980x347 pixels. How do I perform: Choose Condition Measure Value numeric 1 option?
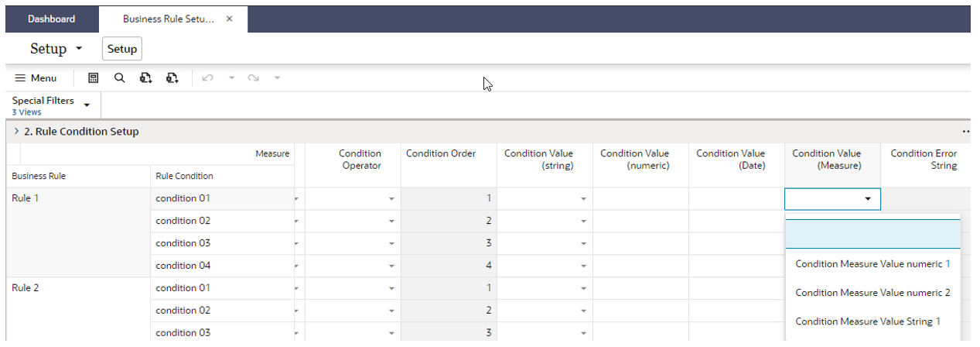pyautogui.click(x=872, y=264)
